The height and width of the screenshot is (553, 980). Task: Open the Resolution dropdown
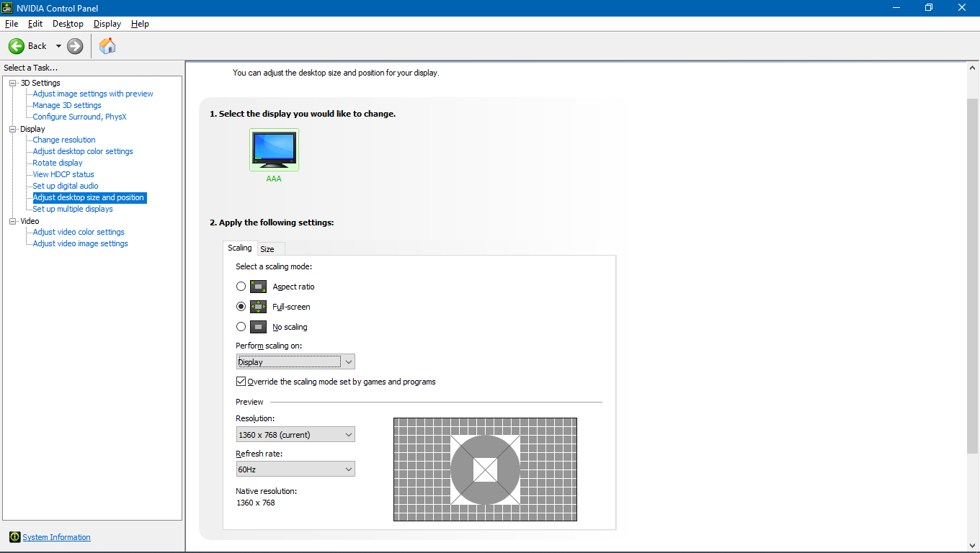point(295,435)
